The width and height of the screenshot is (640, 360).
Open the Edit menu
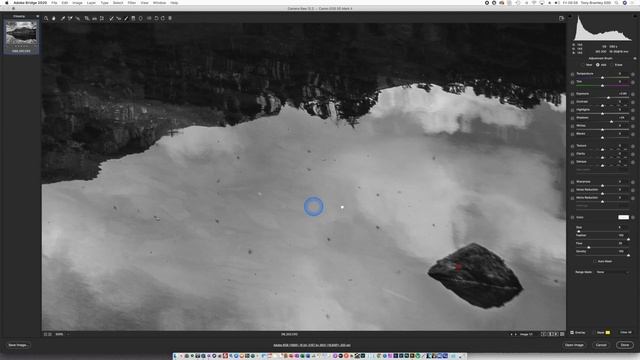(64, 2)
